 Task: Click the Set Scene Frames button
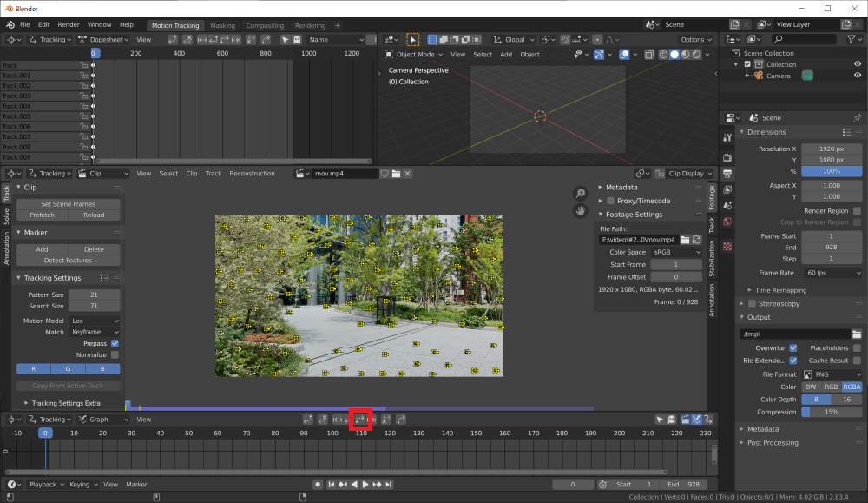click(68, 204)
